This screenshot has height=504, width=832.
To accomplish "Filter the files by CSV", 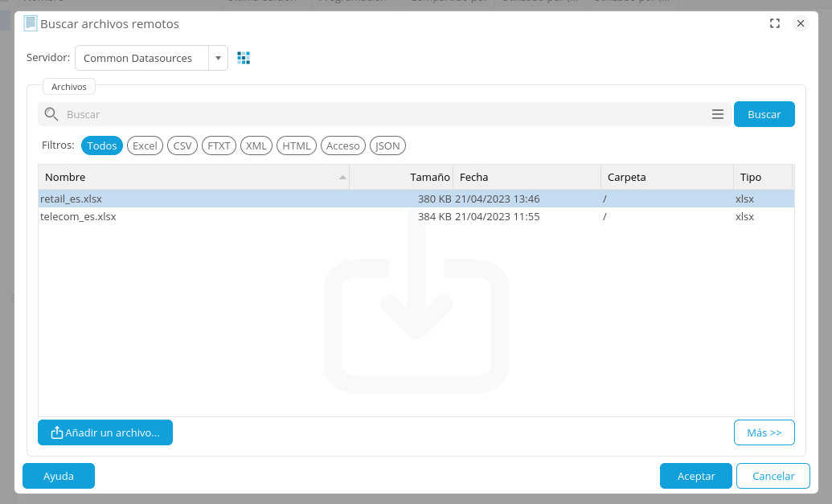I will point(182,145).
